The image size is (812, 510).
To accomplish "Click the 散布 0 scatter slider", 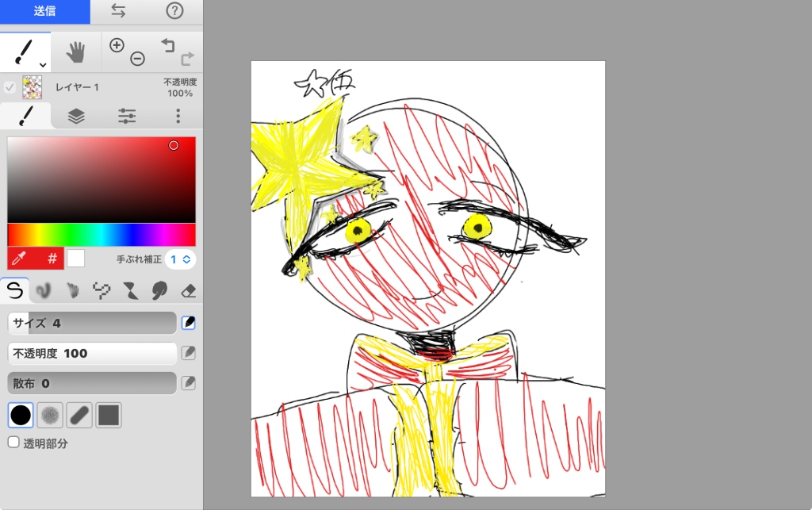I will click(x=92, y=384).
